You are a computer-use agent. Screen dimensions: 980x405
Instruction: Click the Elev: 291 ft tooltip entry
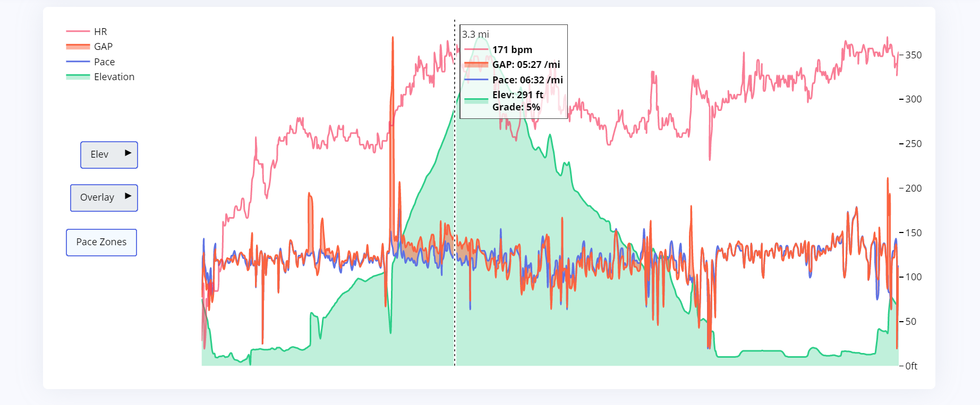tap(517, 95)
